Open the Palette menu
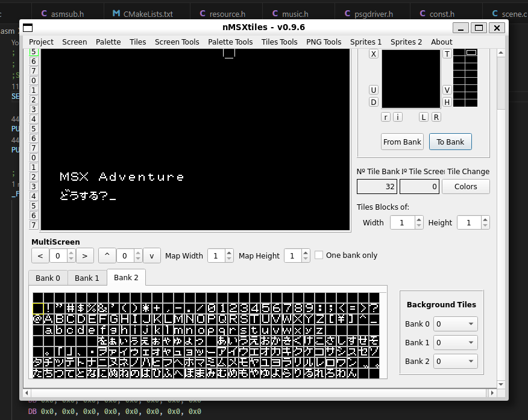Image resolution: width=528 pixels, height=420 pixels. (x=108, y=42)
